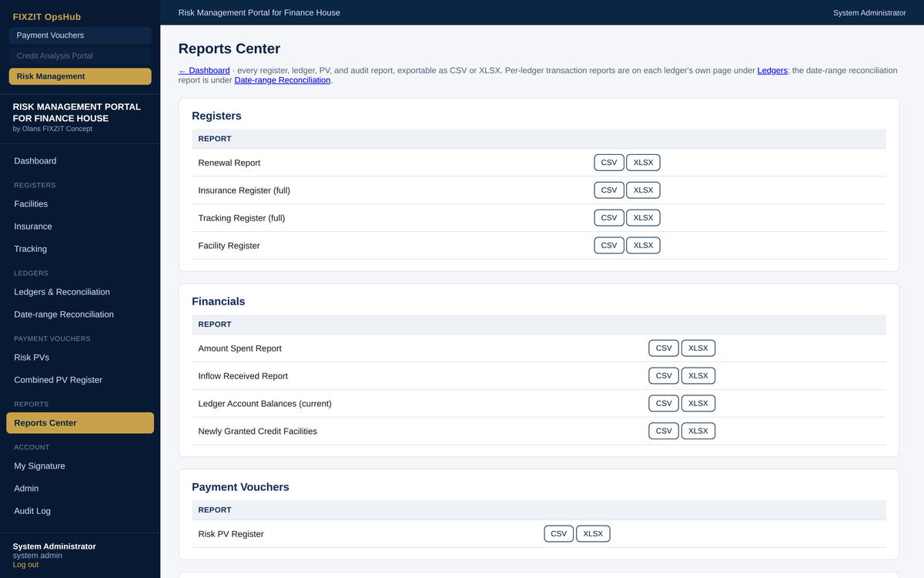Follow the Ledgers link in description
The width and height of the screenshot is (924, 578).
(x=772, y=70)
